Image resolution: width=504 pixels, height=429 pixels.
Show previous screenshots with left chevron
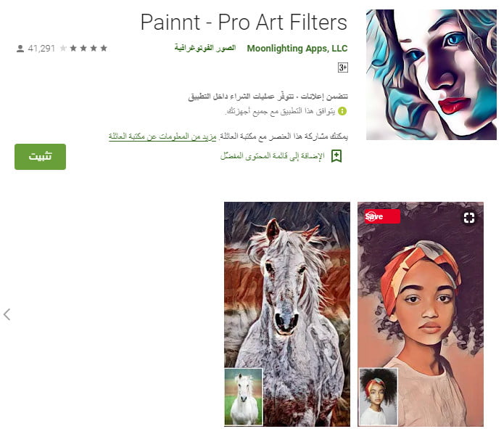[7, 314]
